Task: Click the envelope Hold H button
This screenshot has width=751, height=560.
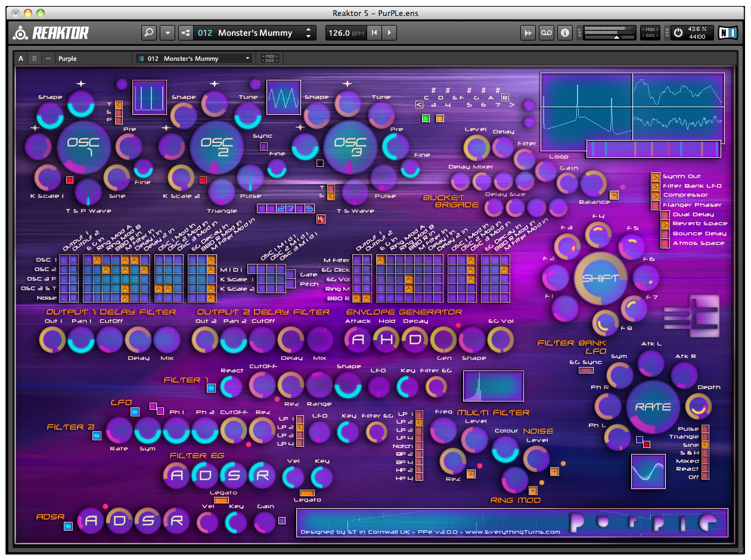Action: click(x=386, y=340)
